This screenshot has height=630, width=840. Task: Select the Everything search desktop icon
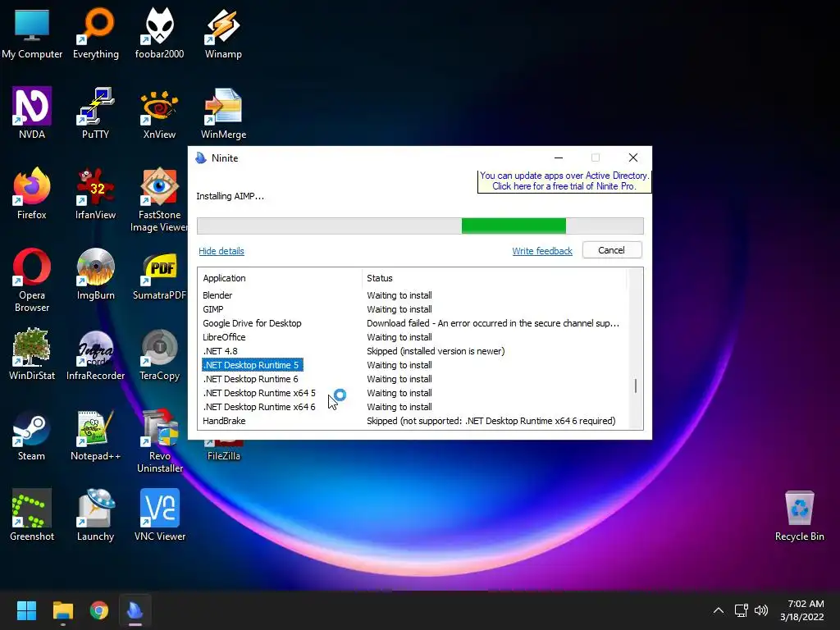(x=96, y=33)
